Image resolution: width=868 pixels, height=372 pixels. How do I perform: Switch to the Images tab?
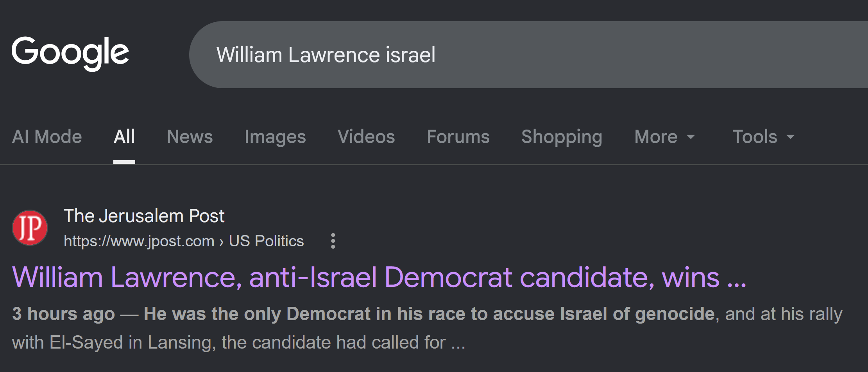point(275,137)
